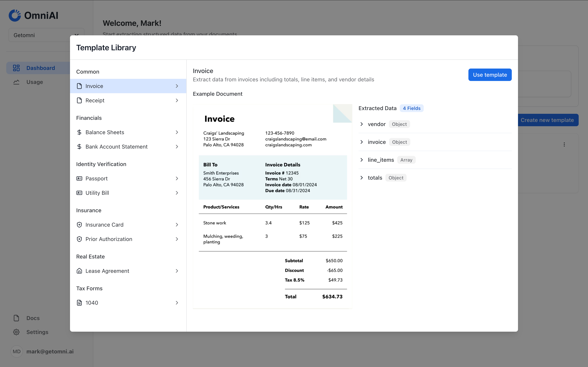Click the mark@getomni.ai account avatar
Image resolution: width=588 pixels, height=367 pixels.
tap(17, 351)
